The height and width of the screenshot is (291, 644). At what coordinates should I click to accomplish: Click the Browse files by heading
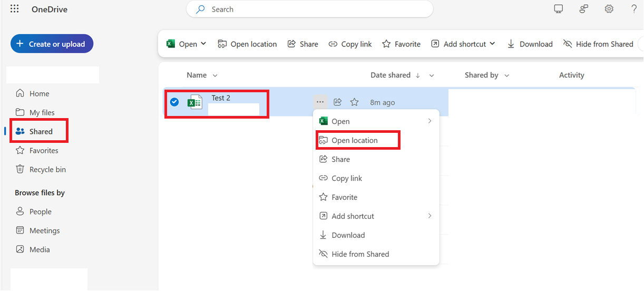(40, 193)
